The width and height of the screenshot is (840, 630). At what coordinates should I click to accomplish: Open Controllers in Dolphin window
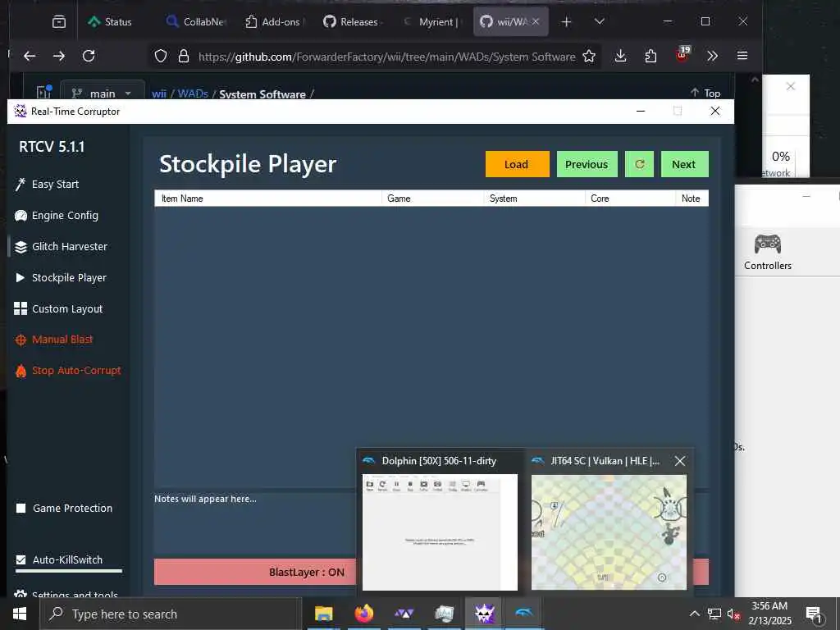coord(768,252)
